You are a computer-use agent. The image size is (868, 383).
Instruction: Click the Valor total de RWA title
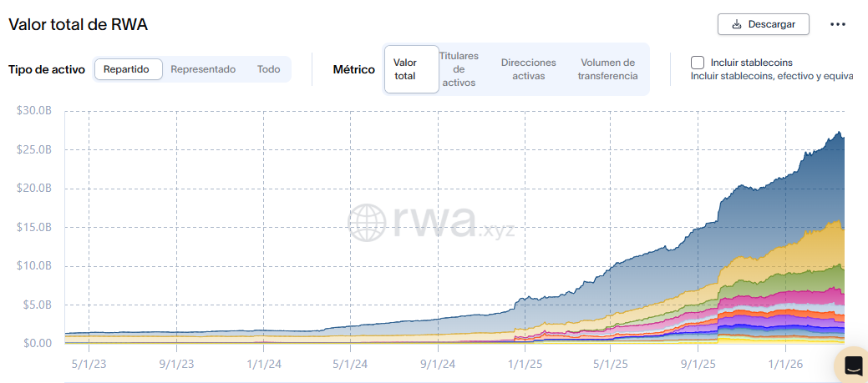[79, 24]
